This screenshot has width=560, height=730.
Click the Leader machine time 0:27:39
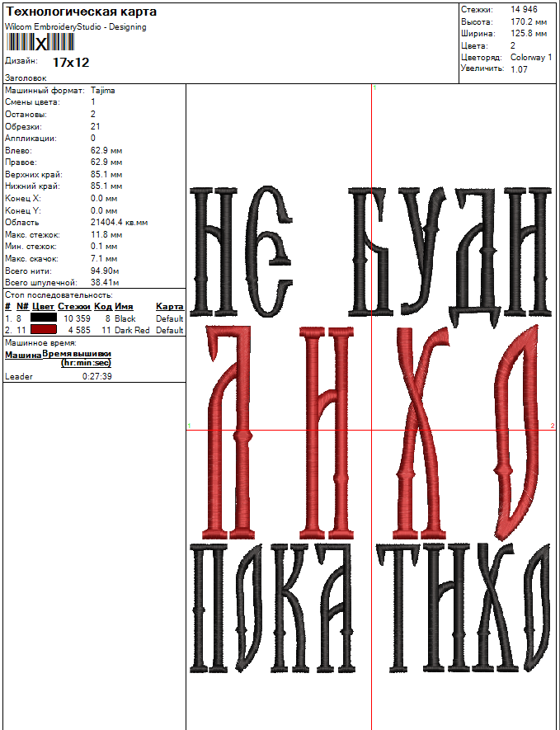[x=97, y=376]
